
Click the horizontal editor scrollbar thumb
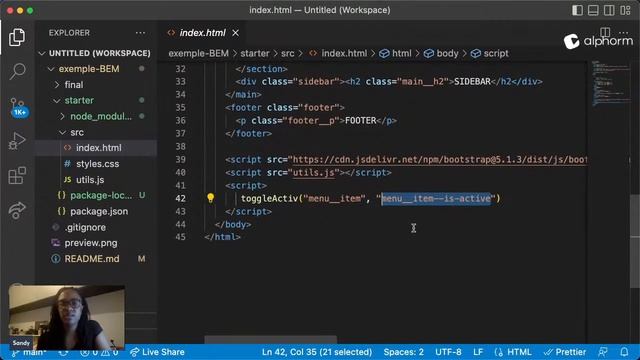[271, 340]
